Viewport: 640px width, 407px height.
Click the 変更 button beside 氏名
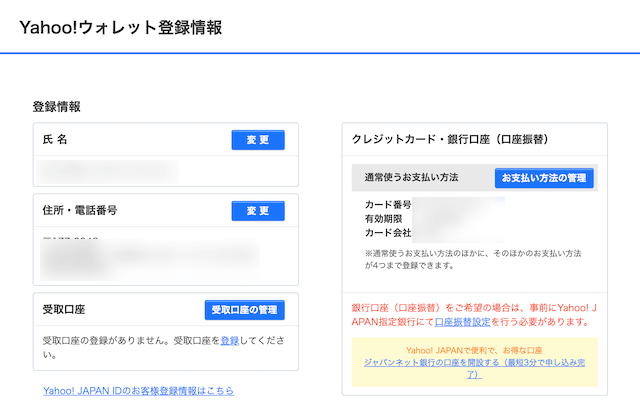coord(257,140)
